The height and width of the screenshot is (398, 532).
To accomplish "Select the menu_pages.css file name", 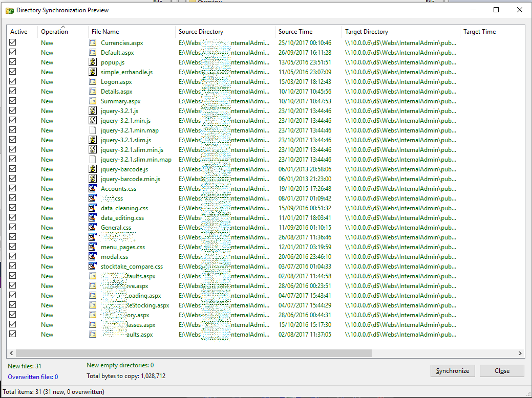I will tap(123, 247).
